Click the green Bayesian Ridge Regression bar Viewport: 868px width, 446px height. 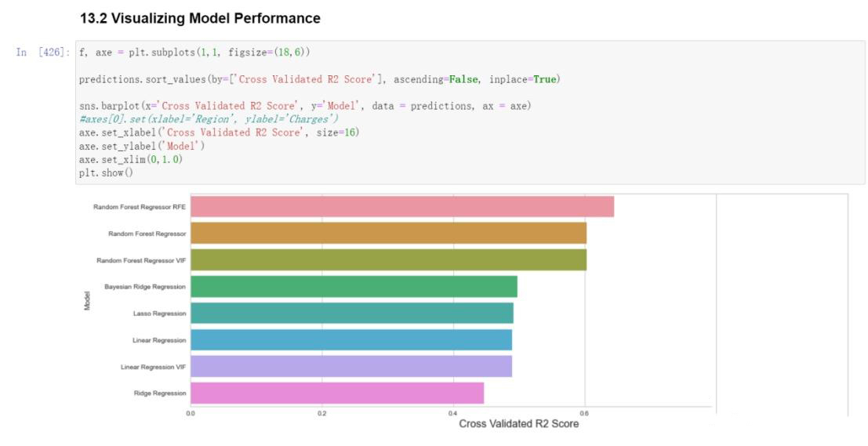click(x=354, y=287)
